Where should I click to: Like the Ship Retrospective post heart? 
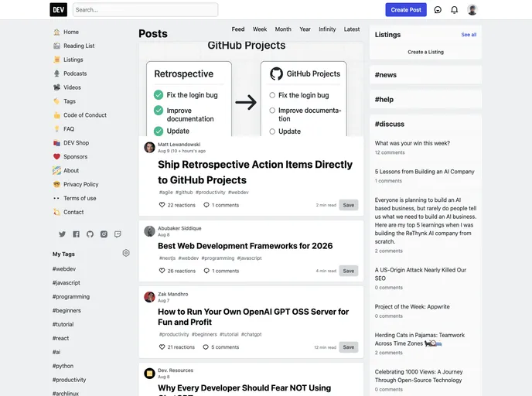coord(162,205)
